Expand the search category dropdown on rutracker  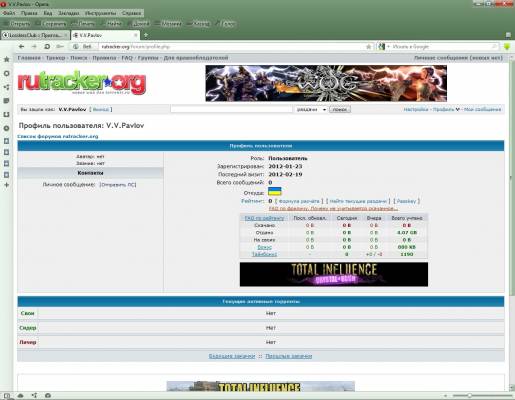click(x=311, y=109)
